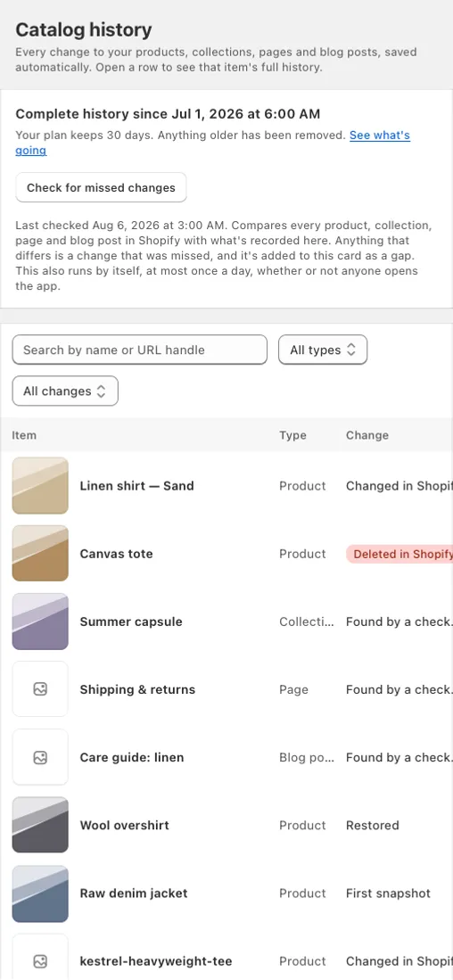The image size is (453, 980).
Task: Click the Restored status for Wool overshirt
Action: (373, 825)
